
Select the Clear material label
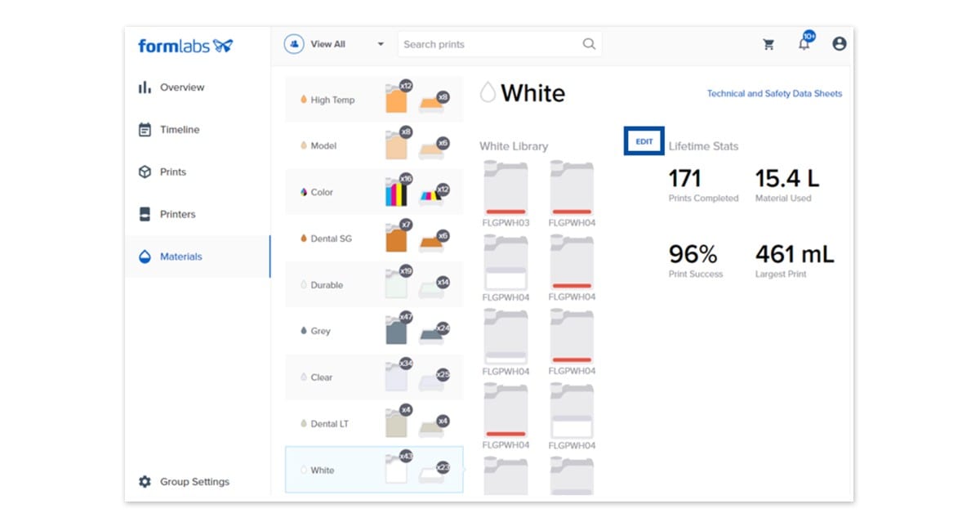pyautogui.click(x=322, y=378)
